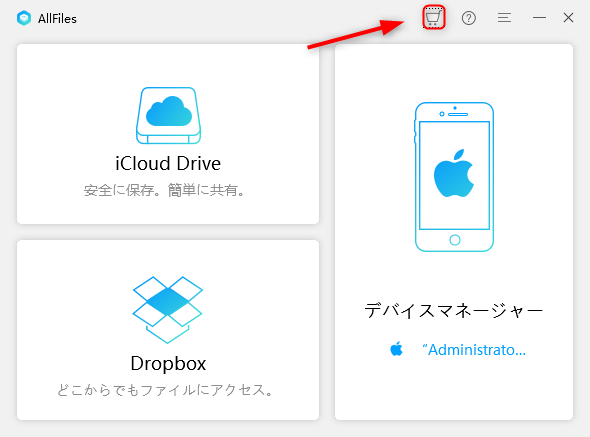Click the iPhone illustration with Apple logo
The height and width of the screenshot is (437, 590).
pos(454,177)
